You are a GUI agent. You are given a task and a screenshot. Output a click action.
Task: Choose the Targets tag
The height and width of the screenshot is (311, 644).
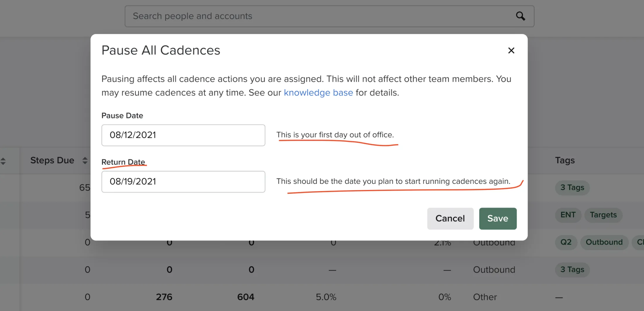click(603, 215)
